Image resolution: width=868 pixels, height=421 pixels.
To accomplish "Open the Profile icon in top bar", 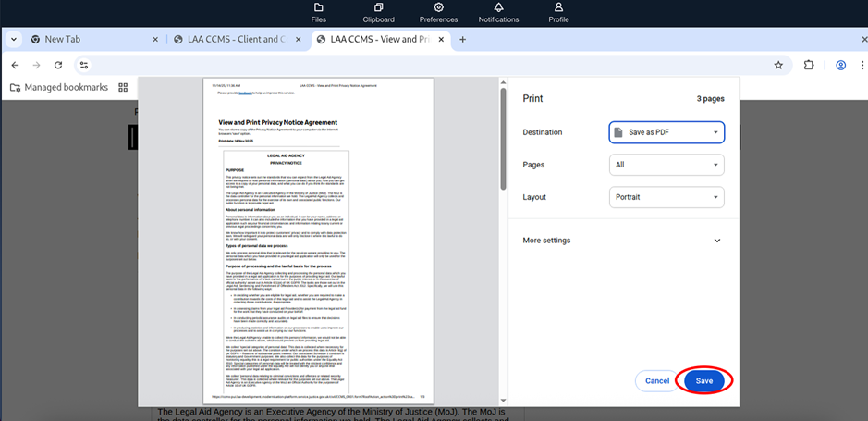I will tap(558, 12).
